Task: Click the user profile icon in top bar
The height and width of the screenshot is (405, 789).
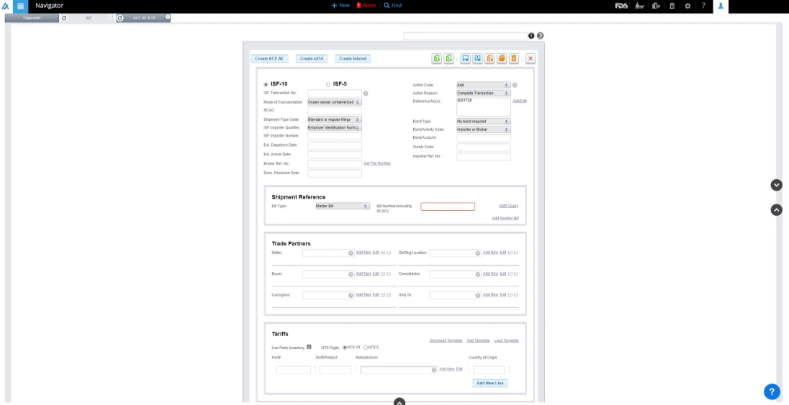Action: click(x=721, y=6)
